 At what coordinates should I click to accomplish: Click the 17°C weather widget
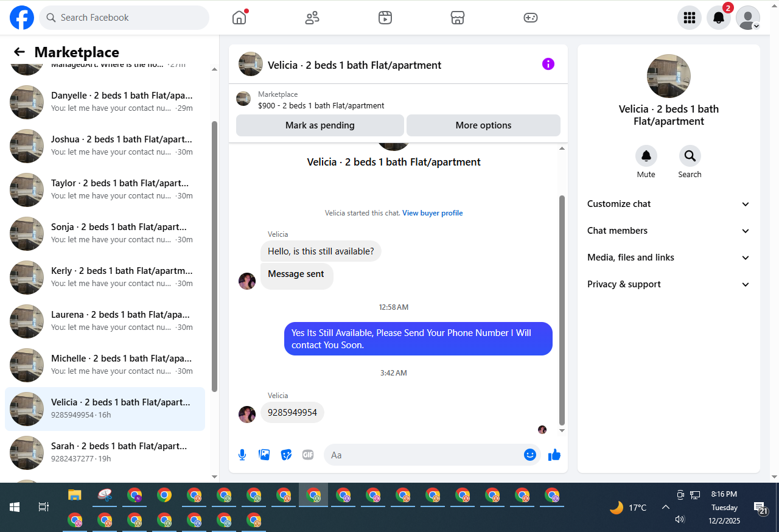coord(629,507)
